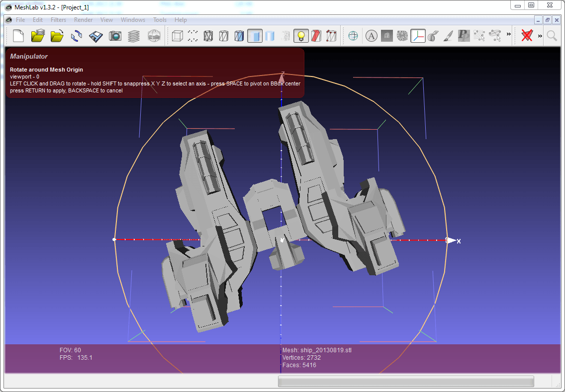This screenshot has height=392, width=565.
Task: Click the bottom status progress bar
Action: coord(405,381)
